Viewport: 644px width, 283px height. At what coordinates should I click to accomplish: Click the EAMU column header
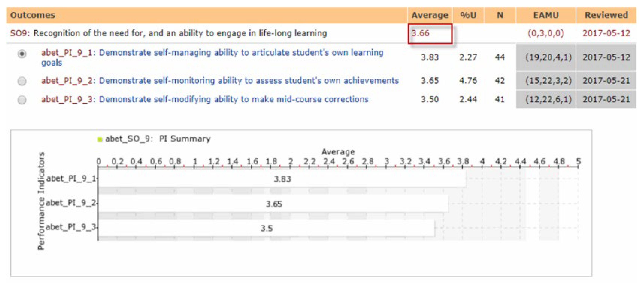click(546, 15)
